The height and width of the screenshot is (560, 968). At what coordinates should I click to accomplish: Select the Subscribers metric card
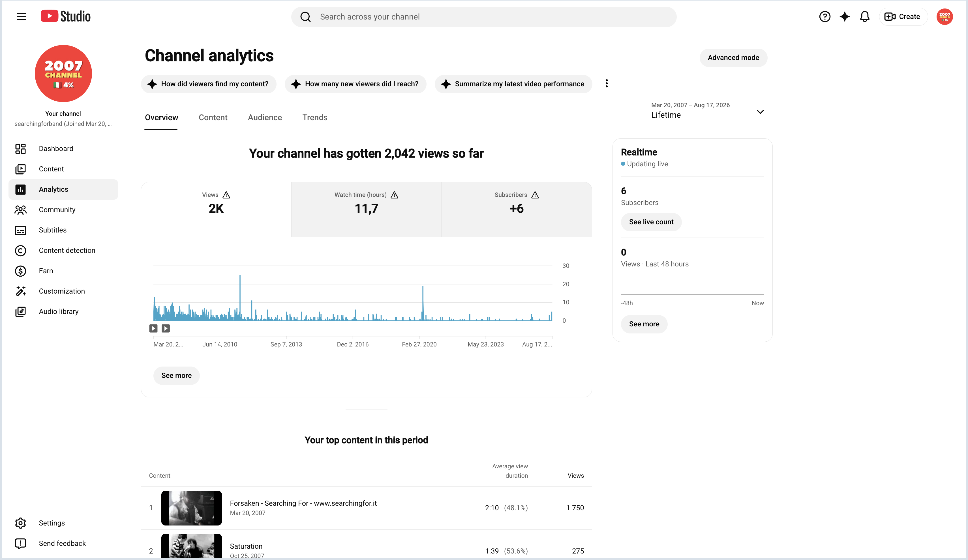click(x=517, y=210)
